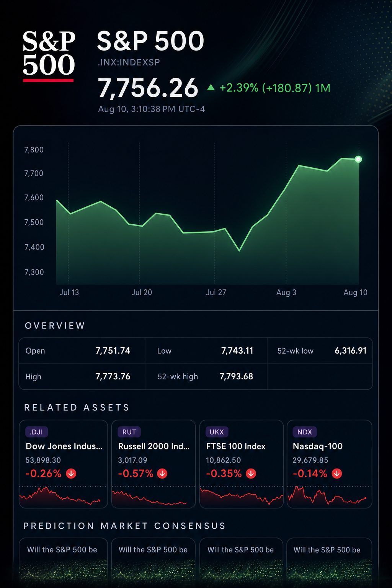392x588 pixels.
Task: Click the Nasdaq-100 -0.14% change
Action: [x=310, y=474]
